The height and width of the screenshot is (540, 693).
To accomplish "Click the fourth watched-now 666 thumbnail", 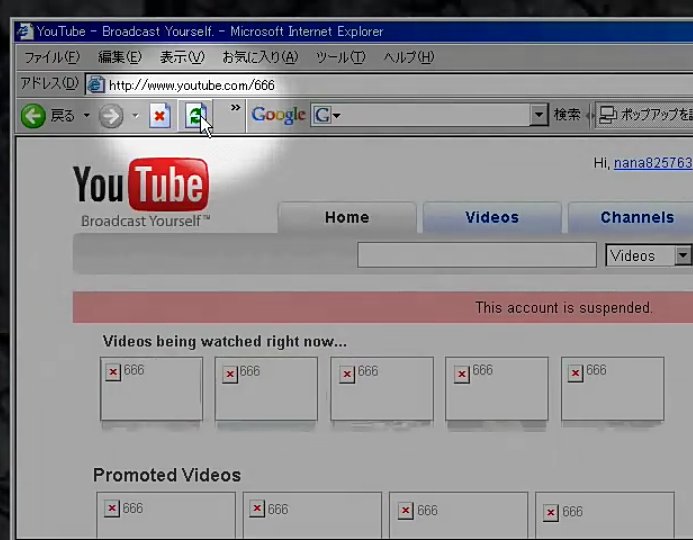I will (497, 389).
